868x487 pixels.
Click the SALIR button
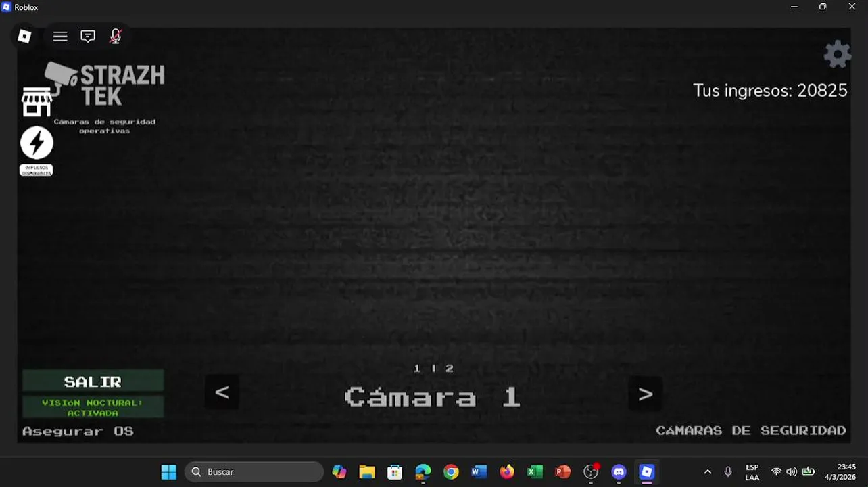pyautogui.click(x=93, y=381)
